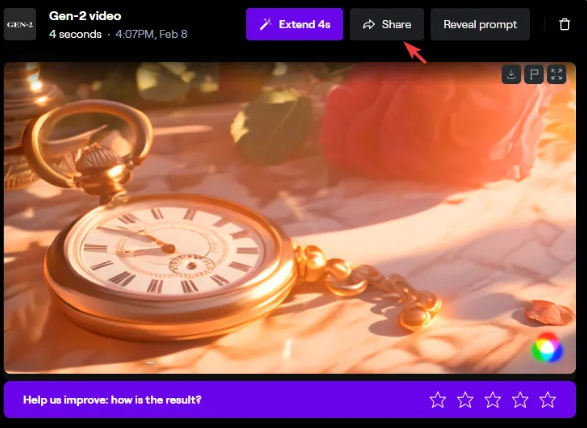
Task: Rate the result two stars
Action: pyautogui.click(x=465, y=400)
